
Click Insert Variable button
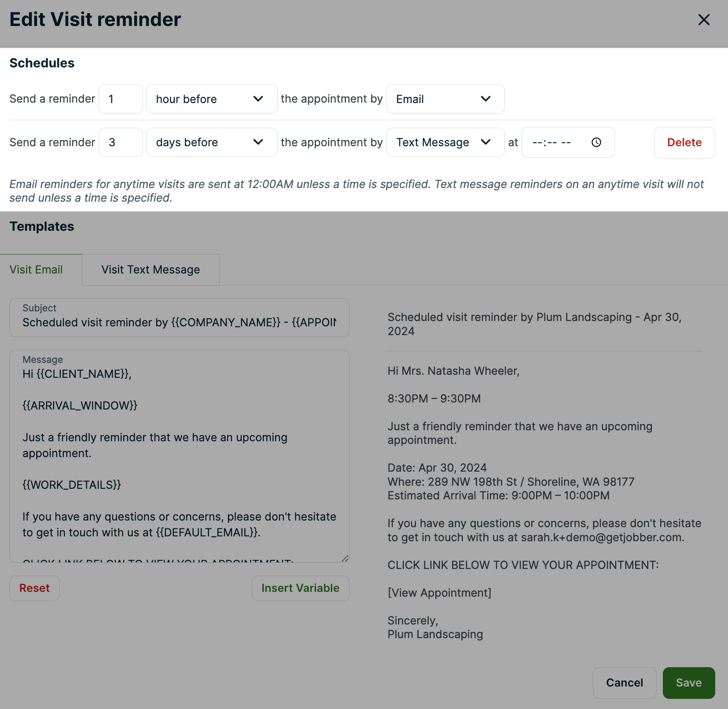(300, 588)
